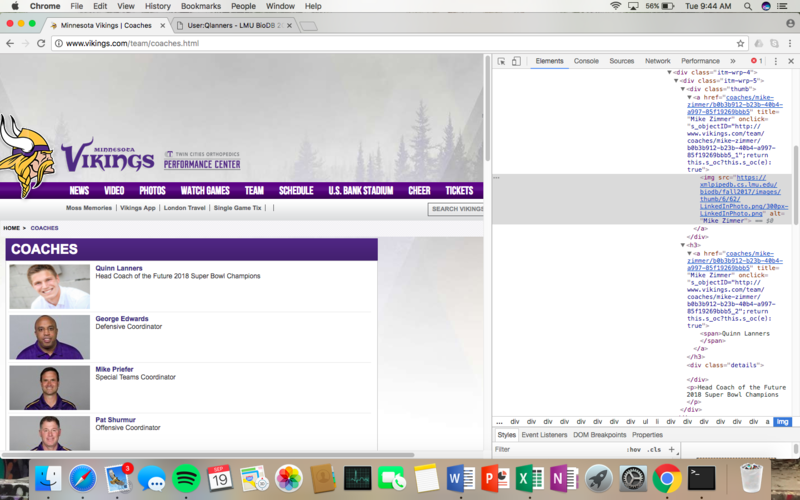
Task: Toggle element state with :hov button
Action: click(634, 449)
